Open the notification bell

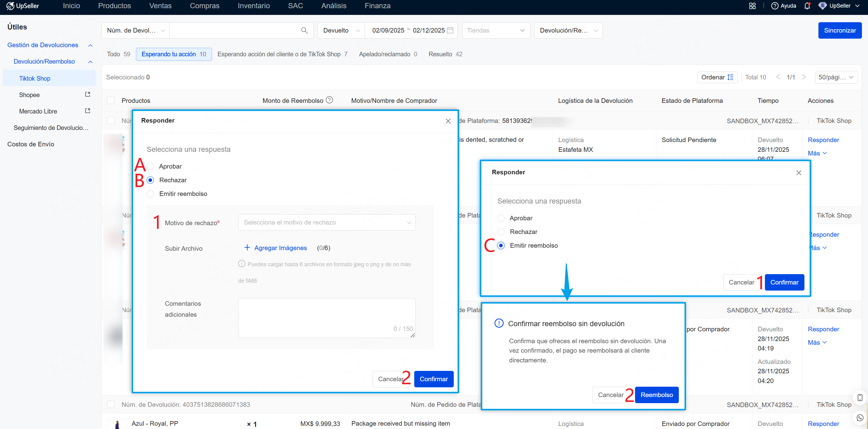[x=807, y=6]
